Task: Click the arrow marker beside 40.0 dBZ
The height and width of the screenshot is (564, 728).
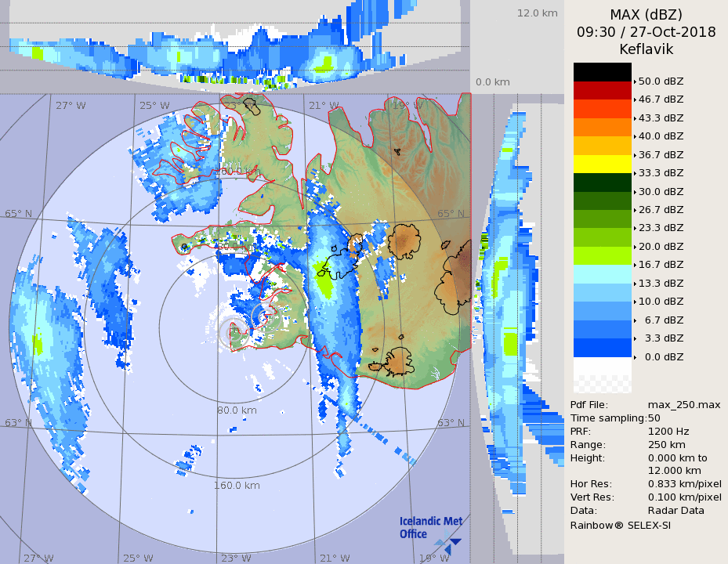Action: [x=635, y=136]
